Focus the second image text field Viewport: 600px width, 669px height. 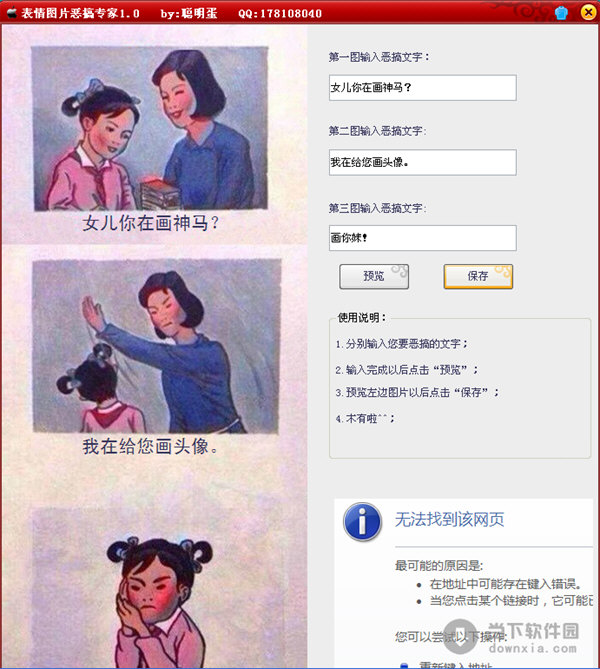point(422,163)
